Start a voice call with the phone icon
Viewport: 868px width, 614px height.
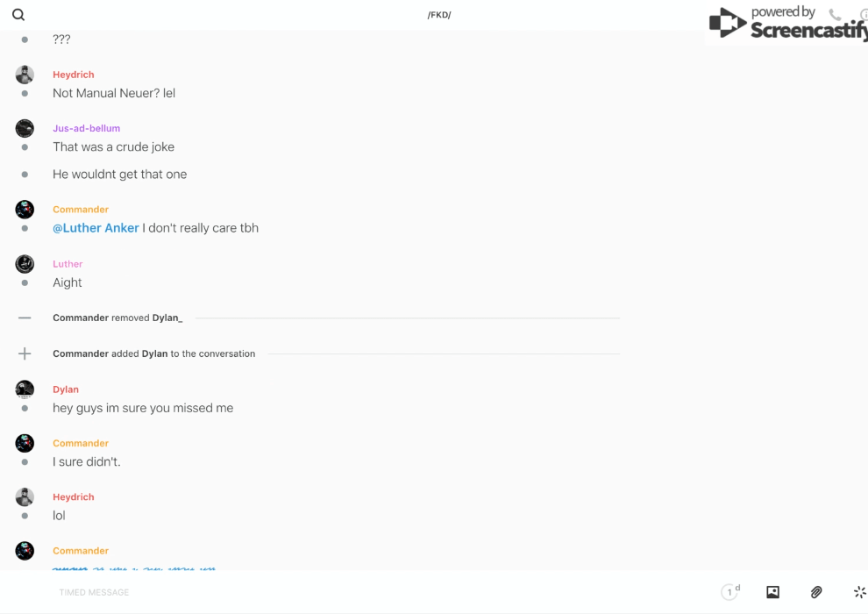pos(835,15)
